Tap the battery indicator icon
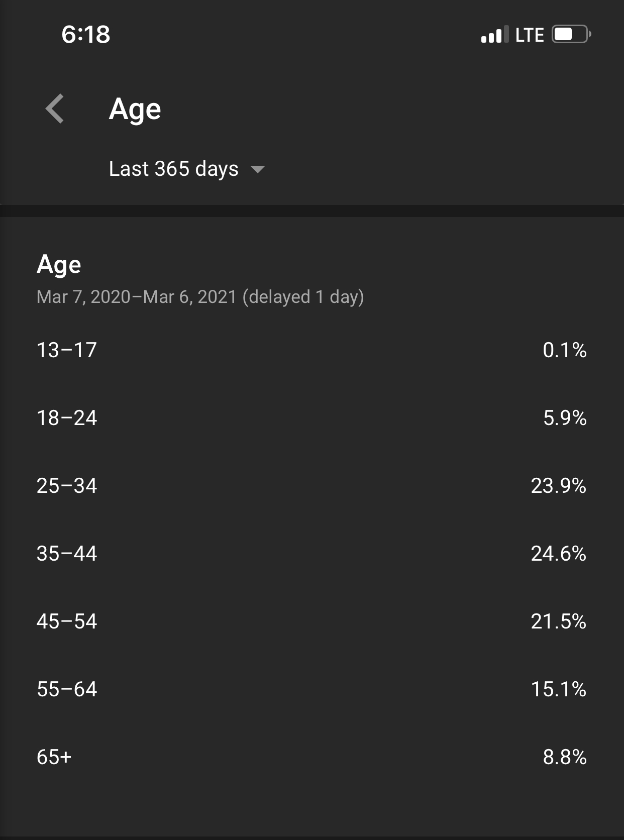Viewport: 624px width, 840px height. click(571, 34)
